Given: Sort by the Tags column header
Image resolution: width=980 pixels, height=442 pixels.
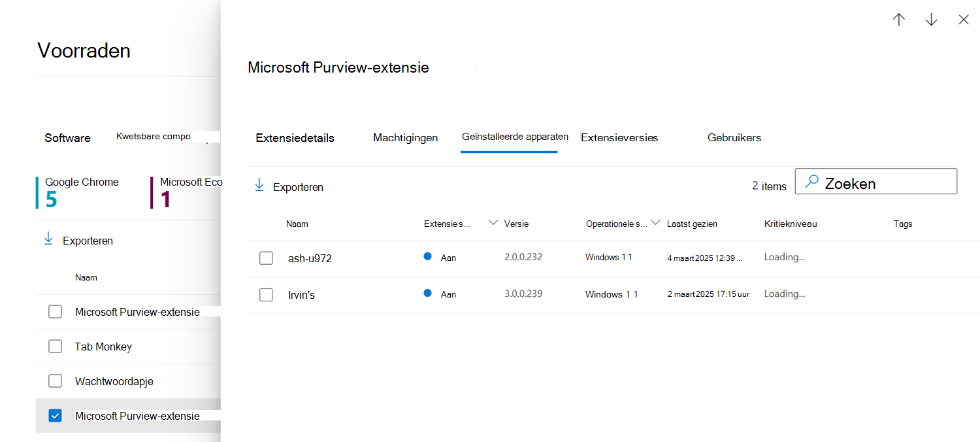Looking at the screenshot, I should (x=903, y=224).
